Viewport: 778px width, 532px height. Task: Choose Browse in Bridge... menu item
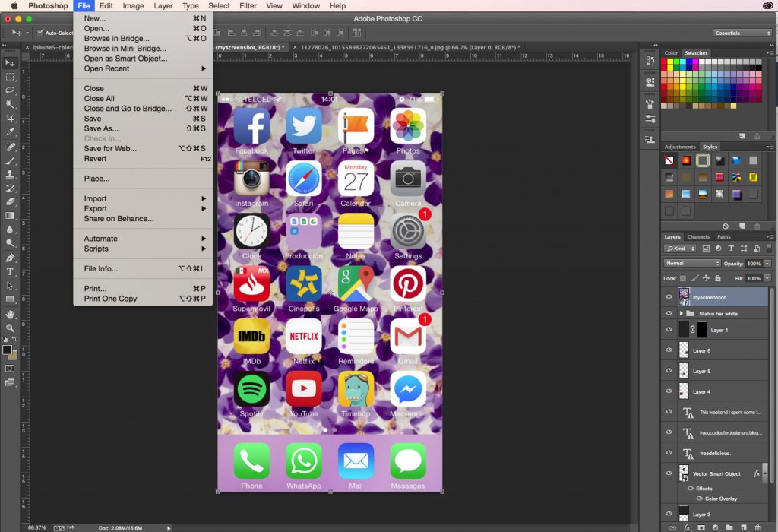(x=143, y=38)
